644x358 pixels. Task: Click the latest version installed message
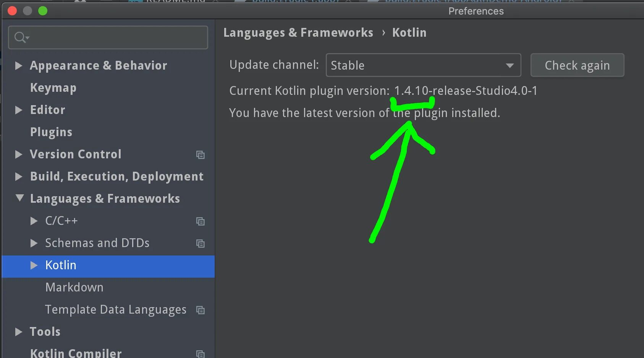tap(364, 113)
